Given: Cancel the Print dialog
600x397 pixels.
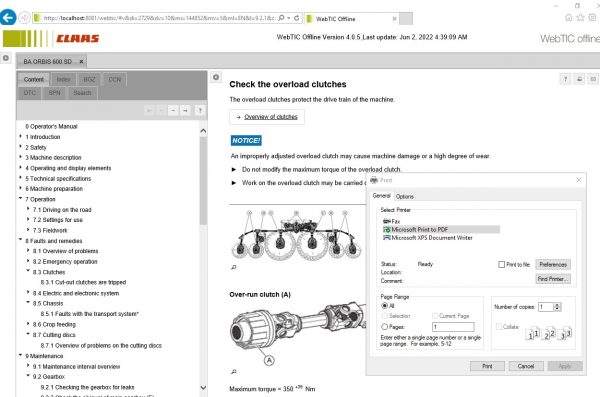Looking at the screenshot, I should click(x=526, y=366).
